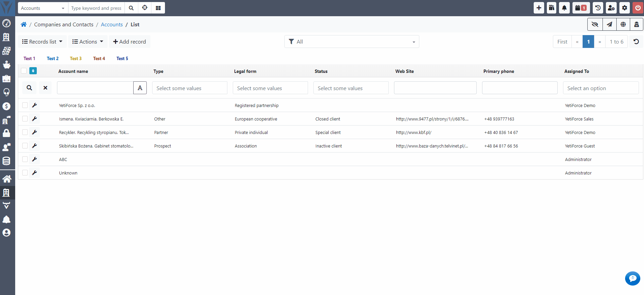The width and height of the screenshot is (644, 295).
Task: Click the Accounts breadcrumb link
Action: pos(112,24)
